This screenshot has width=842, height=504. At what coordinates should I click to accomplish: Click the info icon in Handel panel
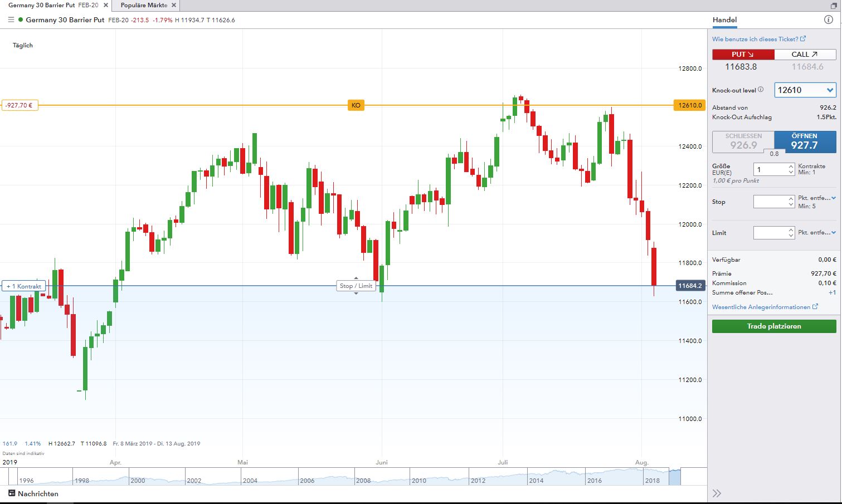click(x=828, y=20)
